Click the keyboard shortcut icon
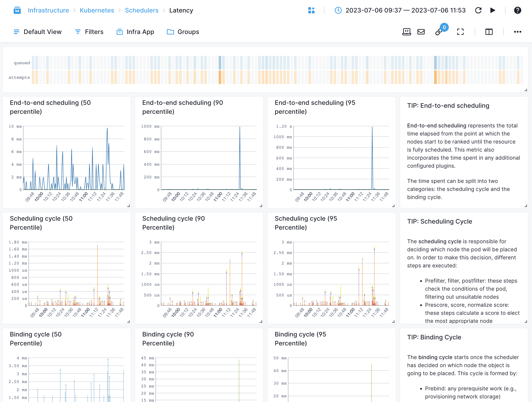Screen dimensions: 532x402 click(406, 31)
